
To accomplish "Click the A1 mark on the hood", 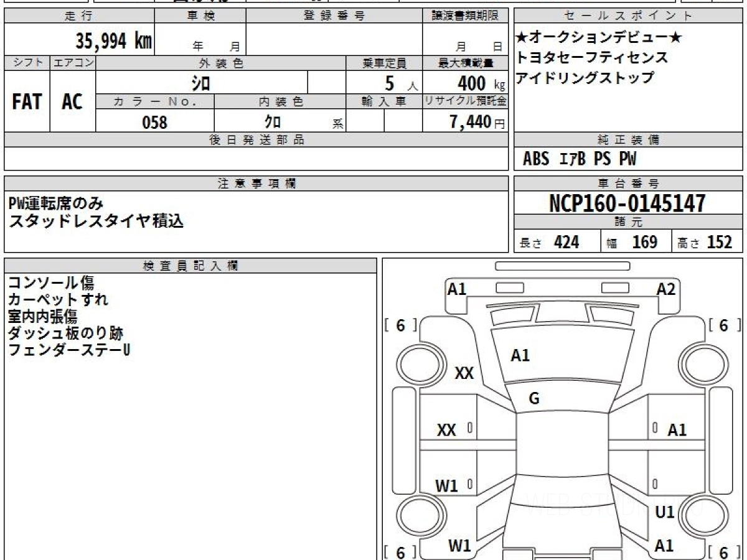I will click(x=520, y=356).
